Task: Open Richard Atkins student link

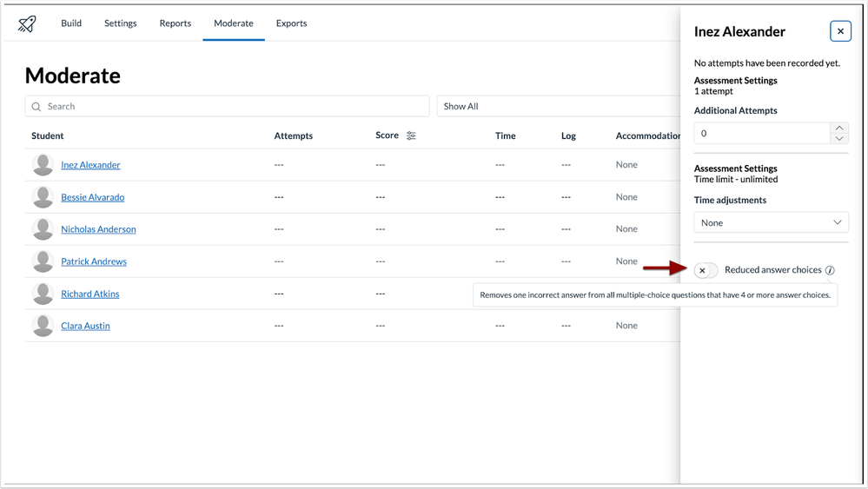Action: (89, 294)
